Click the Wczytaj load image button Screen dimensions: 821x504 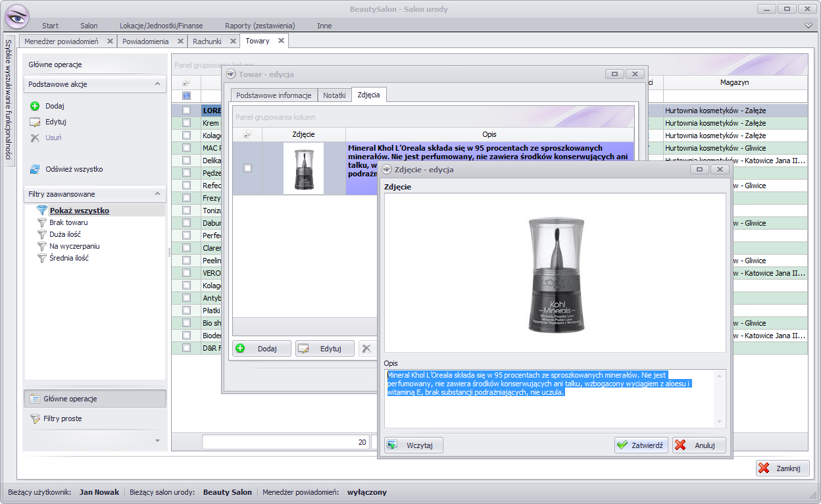[x=414, y=445]
